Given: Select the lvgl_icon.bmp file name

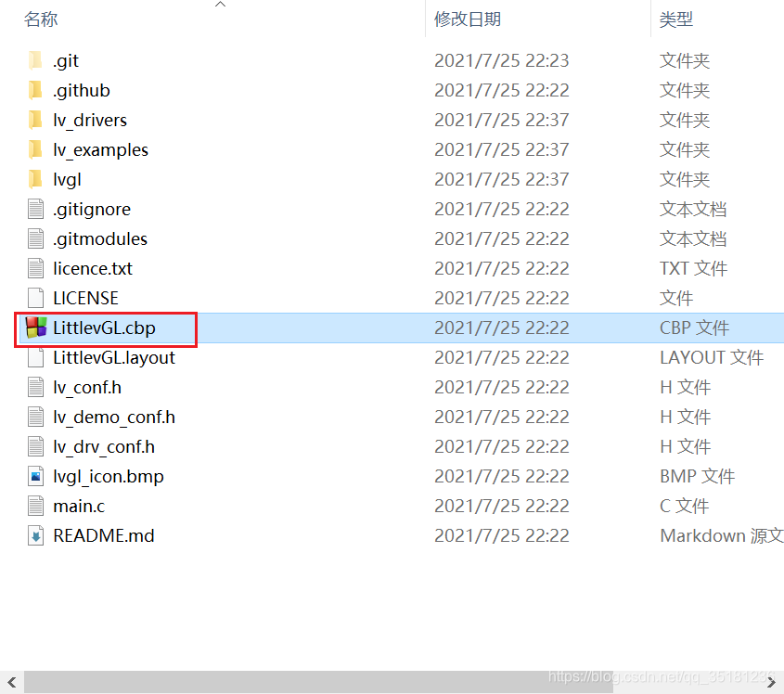Looking at the screenshot, I should [x=109, y=477].
